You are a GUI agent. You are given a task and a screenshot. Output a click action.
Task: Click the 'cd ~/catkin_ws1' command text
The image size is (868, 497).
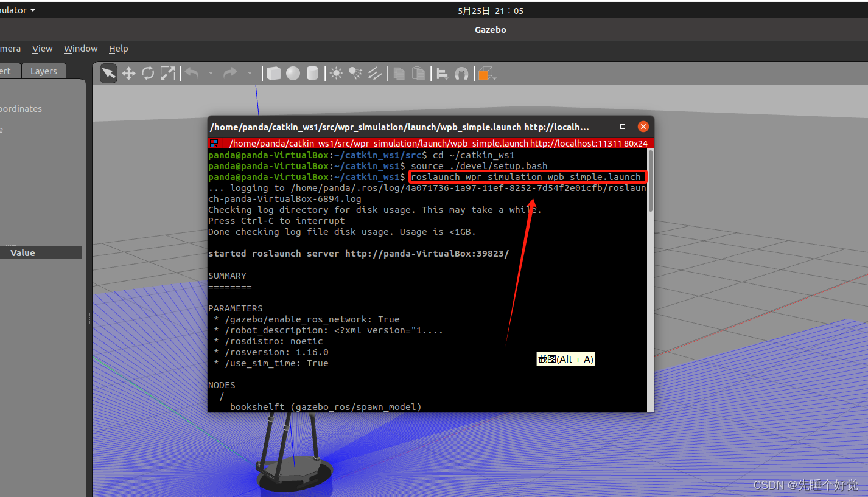point(474,155)
